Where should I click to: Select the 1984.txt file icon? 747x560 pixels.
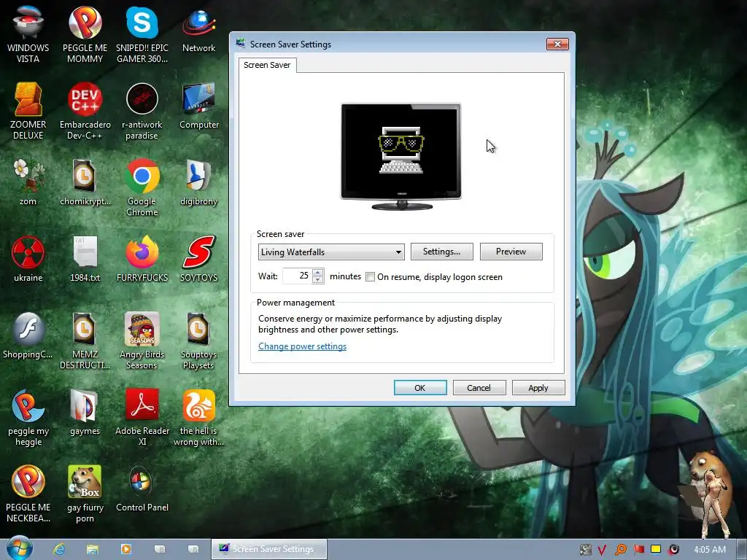tap(85, 259)
